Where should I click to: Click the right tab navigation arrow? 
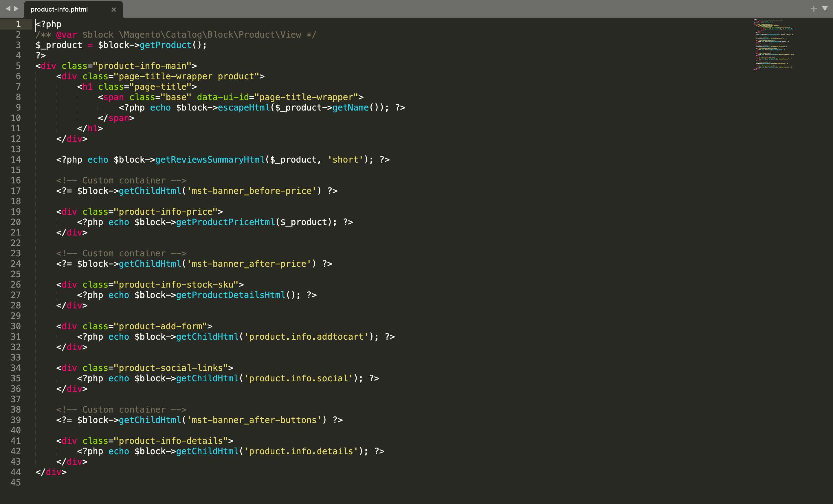(x=16, y=9)
